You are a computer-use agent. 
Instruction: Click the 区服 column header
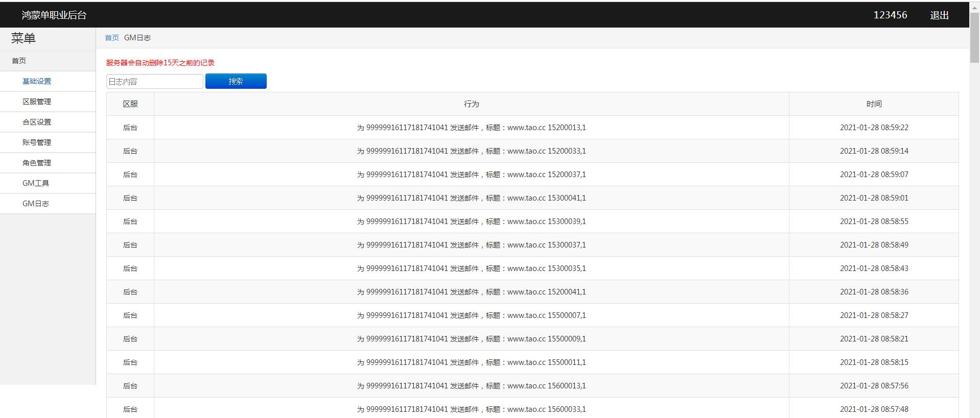(x=130, y=104)
